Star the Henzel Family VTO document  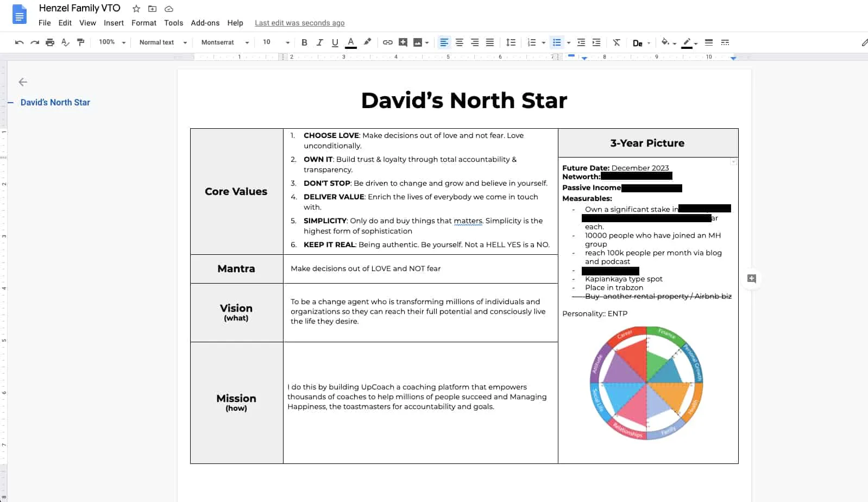136,9
